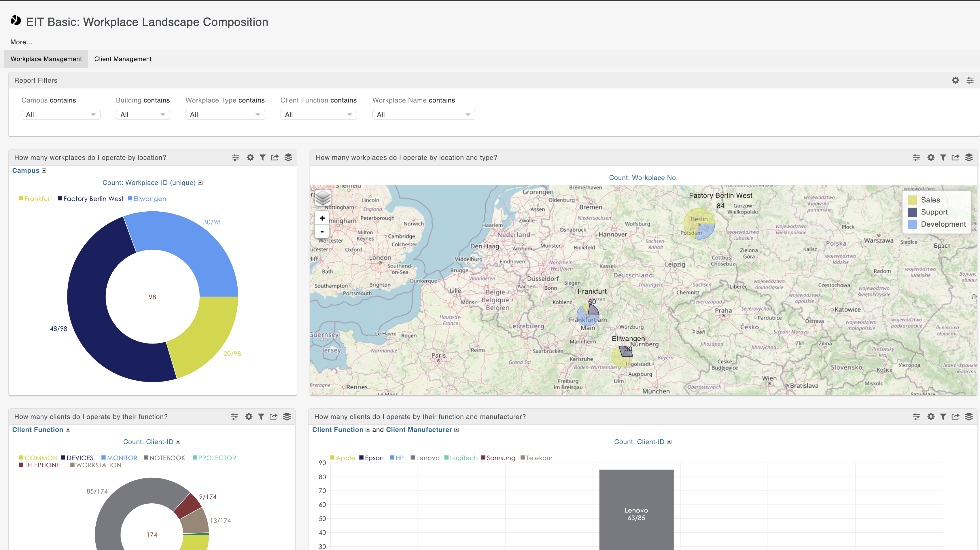Switch to Client Management tab
980x550 pixels.
click(x=122, y=59)
